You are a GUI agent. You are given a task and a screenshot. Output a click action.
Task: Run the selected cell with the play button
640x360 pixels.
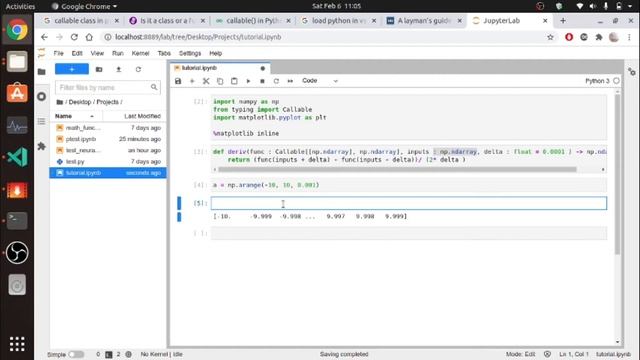pos(248,81)
